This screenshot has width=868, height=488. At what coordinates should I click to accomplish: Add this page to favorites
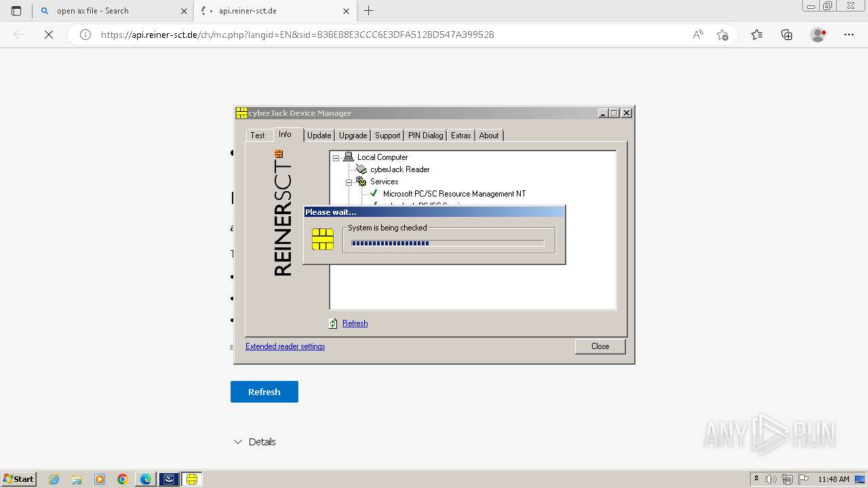pos(722,35)
